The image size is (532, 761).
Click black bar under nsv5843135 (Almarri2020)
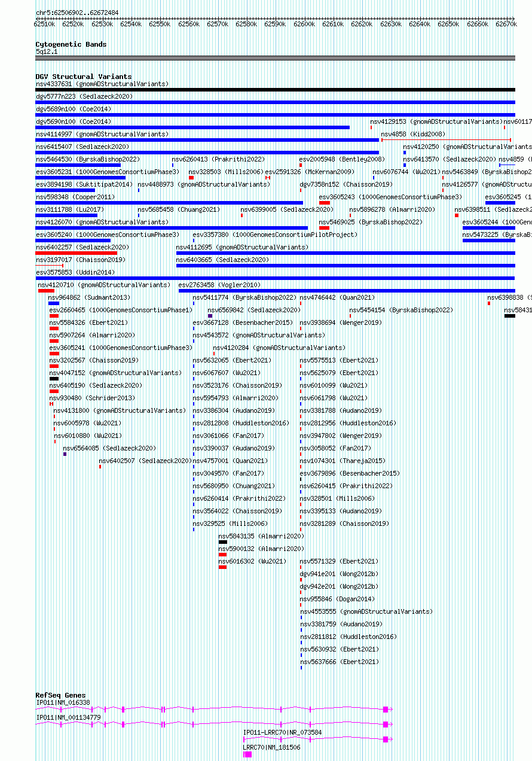click(x=223, y=542)
